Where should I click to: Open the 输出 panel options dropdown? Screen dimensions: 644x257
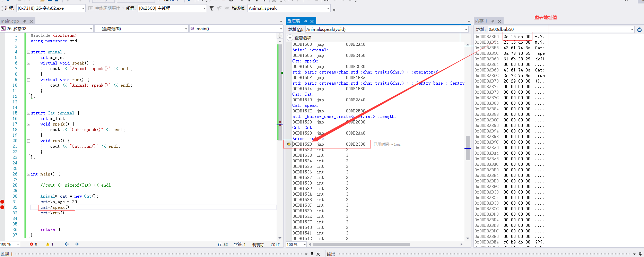pyautogui.click(x=635, y=254)
